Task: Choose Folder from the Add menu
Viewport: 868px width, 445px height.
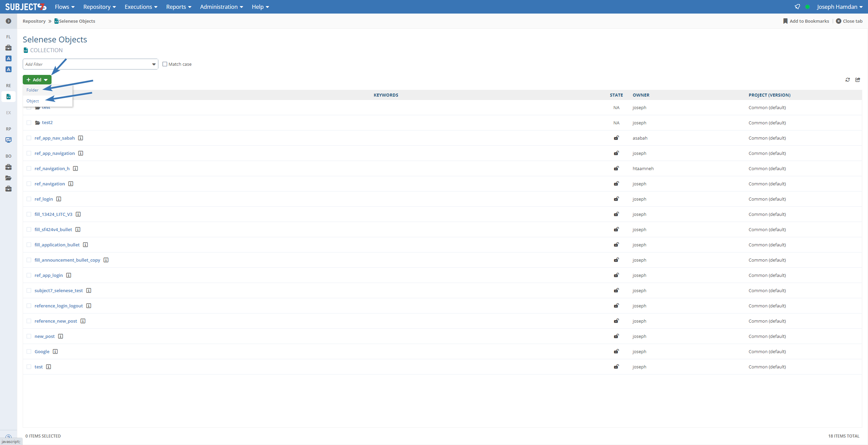Action: click(x=33, y=90)
